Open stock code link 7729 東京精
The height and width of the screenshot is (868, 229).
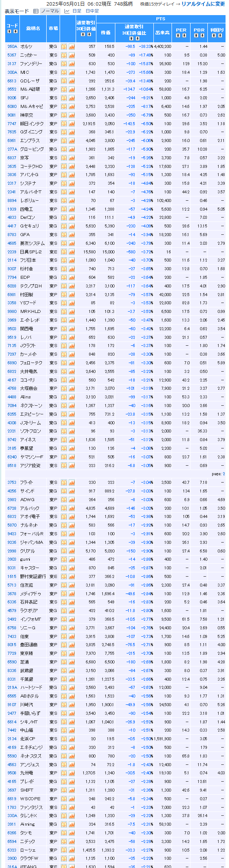(x=12, y=653)
